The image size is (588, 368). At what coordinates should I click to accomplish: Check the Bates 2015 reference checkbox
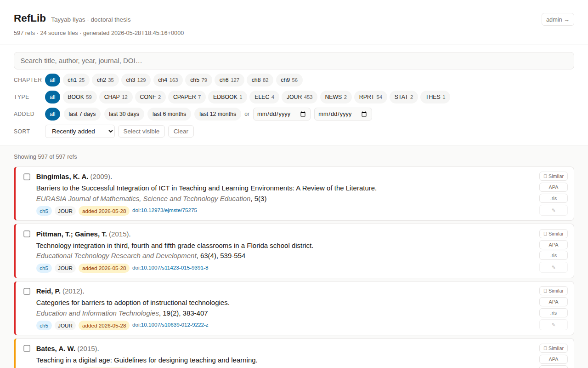coord(27,349)
